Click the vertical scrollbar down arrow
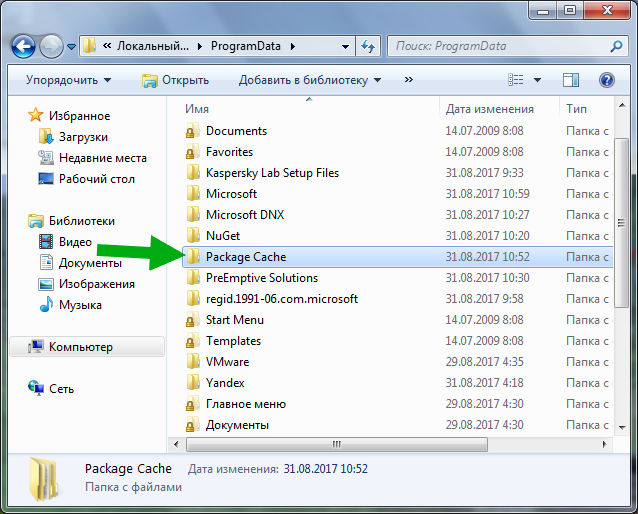This screenshot has height=514, width=638. point(622,427)
